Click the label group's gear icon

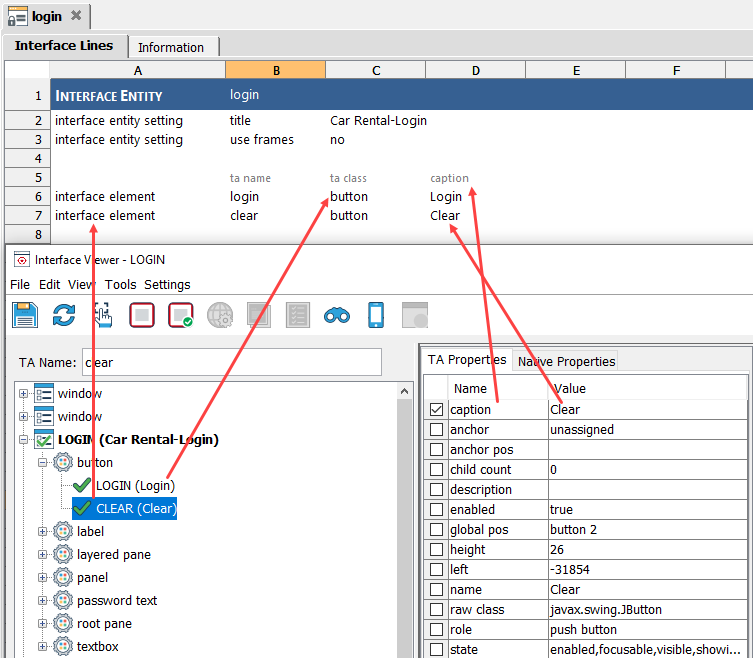click(x=63, y=531)
